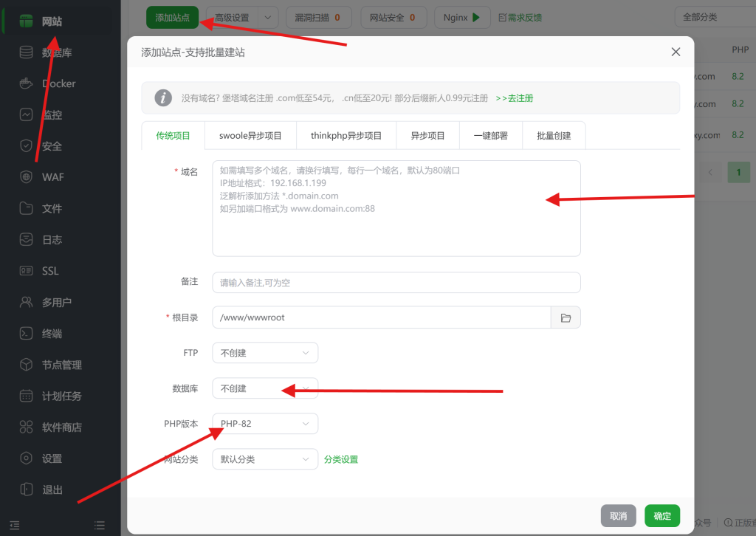Browse folders using the root directory folder icon
Viewport: 756px width, 536px height.
pyautogui.click(x=566, y=317)
